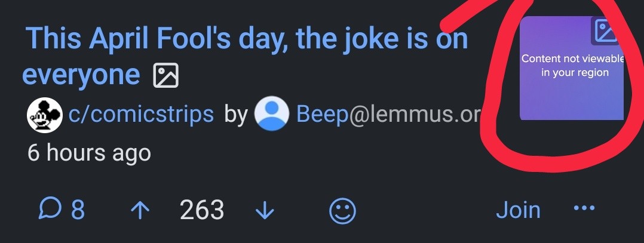Join the comicstrips community
This screenshot has height=243, width=644.
[518, 210]
